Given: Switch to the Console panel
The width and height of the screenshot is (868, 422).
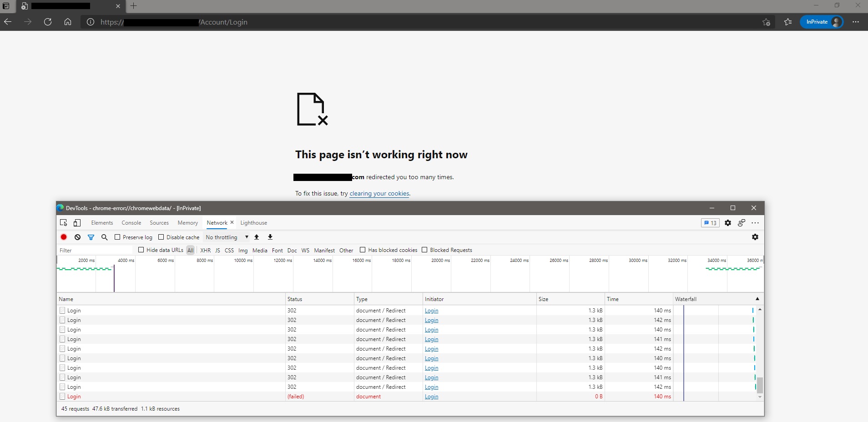Looking at the screenshot, I should 131,223.
